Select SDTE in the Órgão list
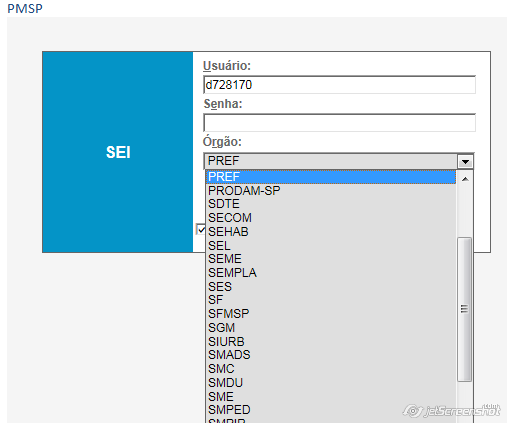 point(331,204)
